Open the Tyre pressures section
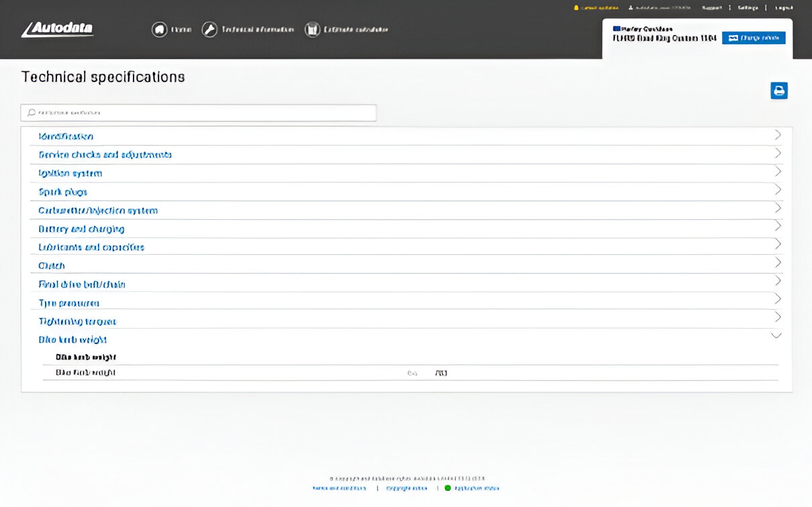812x507 pixels. coord(68,303)
